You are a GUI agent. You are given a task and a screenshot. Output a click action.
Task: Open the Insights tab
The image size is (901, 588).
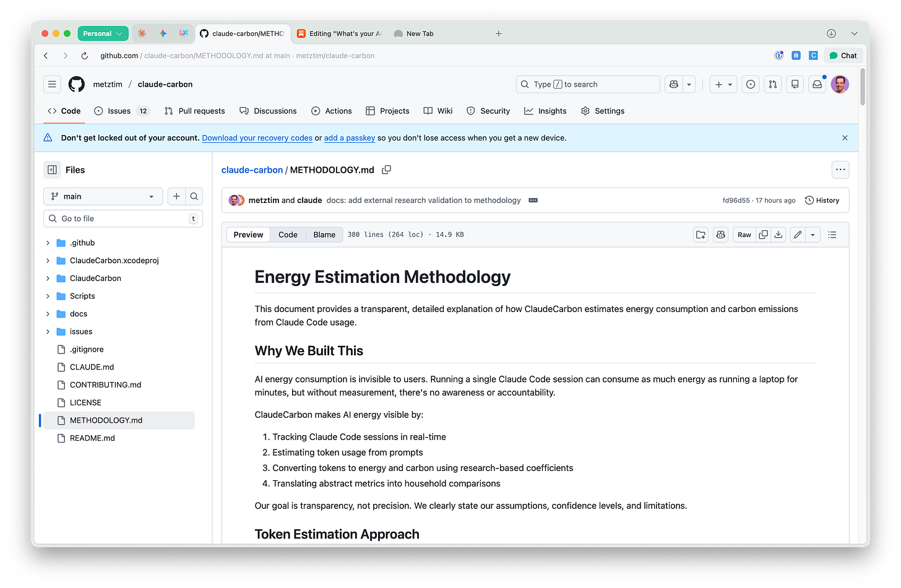545,111
